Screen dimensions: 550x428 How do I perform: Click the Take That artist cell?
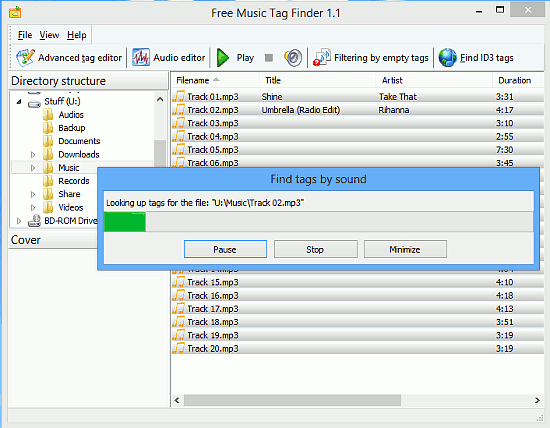point(398,96)
